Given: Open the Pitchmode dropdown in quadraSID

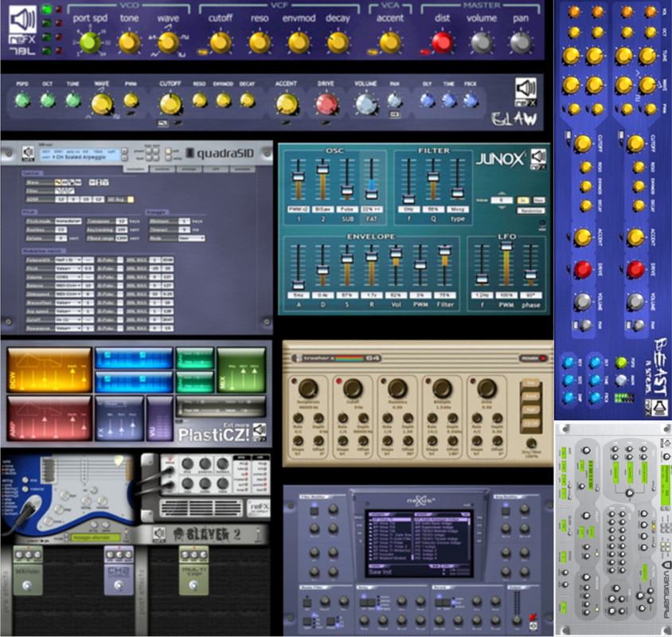Looking at the screenshot, I should (68, 221).
